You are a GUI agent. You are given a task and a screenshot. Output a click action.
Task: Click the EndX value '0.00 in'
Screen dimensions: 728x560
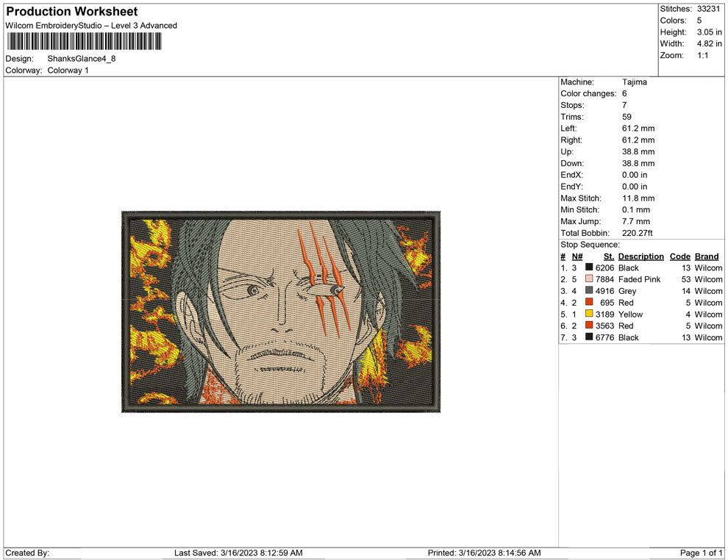634,174
